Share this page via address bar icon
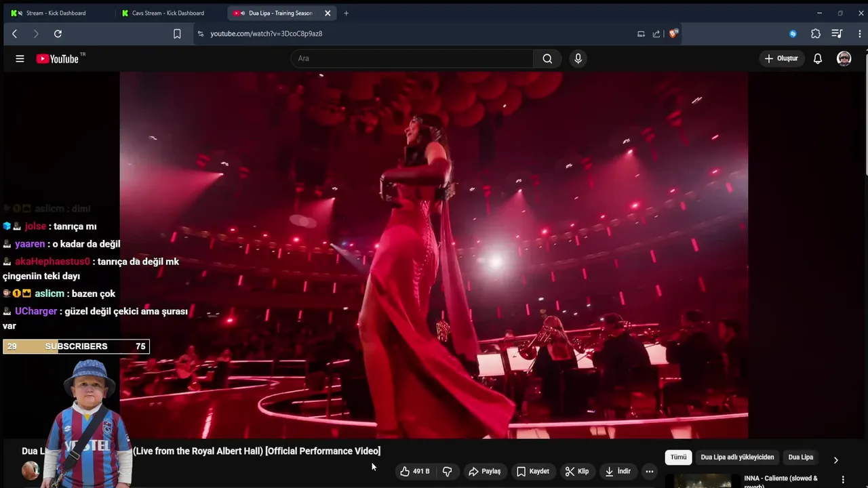Image resolution: width=868 pixels, height=488 pixels. (x=656, y=33)
